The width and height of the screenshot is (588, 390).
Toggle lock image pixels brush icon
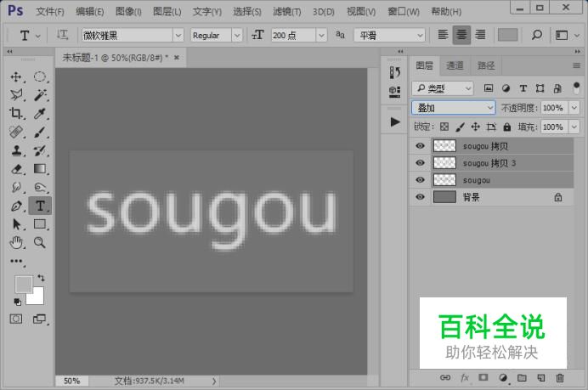coord(460,127)
